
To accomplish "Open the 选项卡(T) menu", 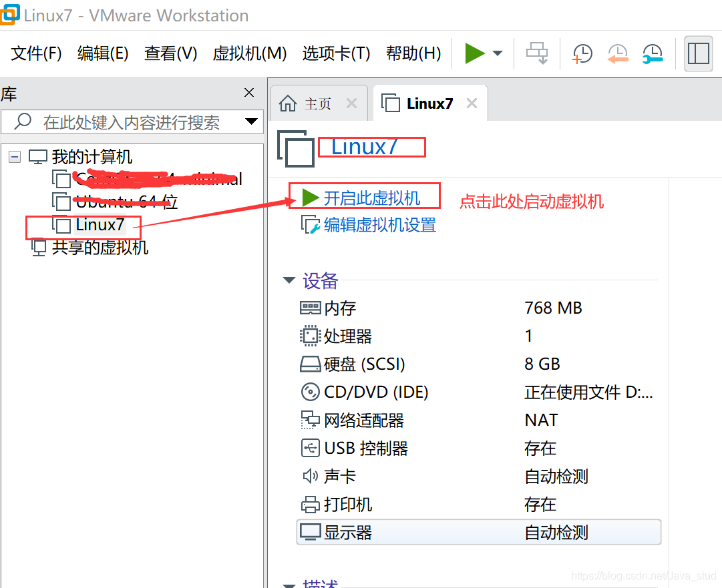I will pyautogui.click(x=336, y=53).
